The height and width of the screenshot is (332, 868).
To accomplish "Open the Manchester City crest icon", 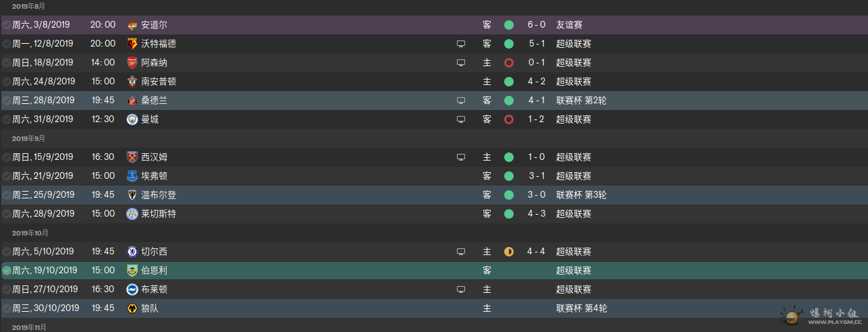I will pos(132,119).
